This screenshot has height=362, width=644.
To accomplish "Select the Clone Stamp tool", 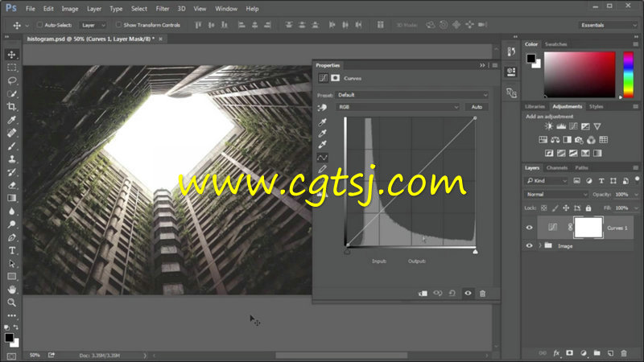I will (11, 159).
